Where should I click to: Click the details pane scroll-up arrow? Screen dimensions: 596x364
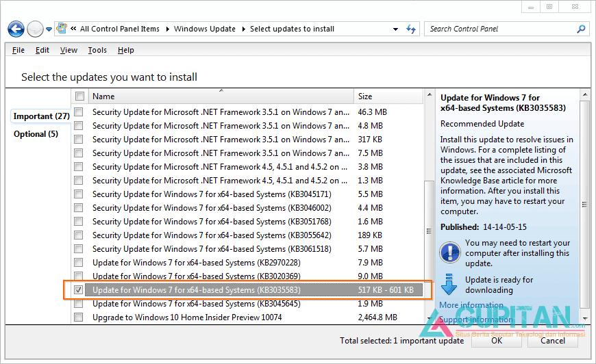coord(585,94)
